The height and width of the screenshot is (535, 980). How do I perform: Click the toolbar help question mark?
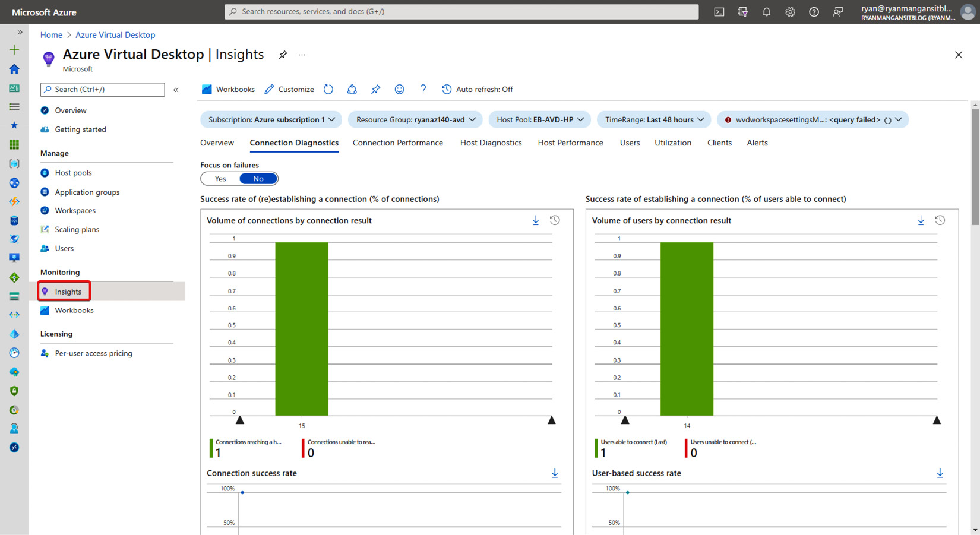pyautogui.click(x=423, y=89)
